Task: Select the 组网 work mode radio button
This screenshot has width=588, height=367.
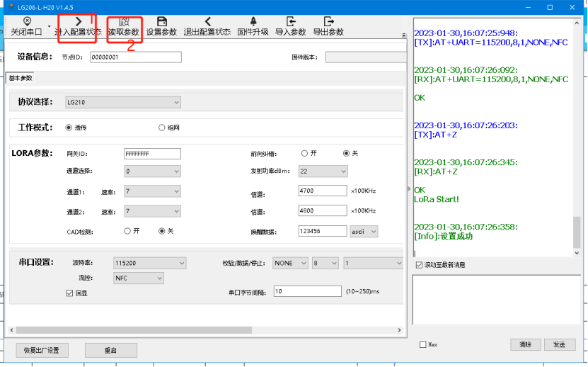Action: [161, 128]
